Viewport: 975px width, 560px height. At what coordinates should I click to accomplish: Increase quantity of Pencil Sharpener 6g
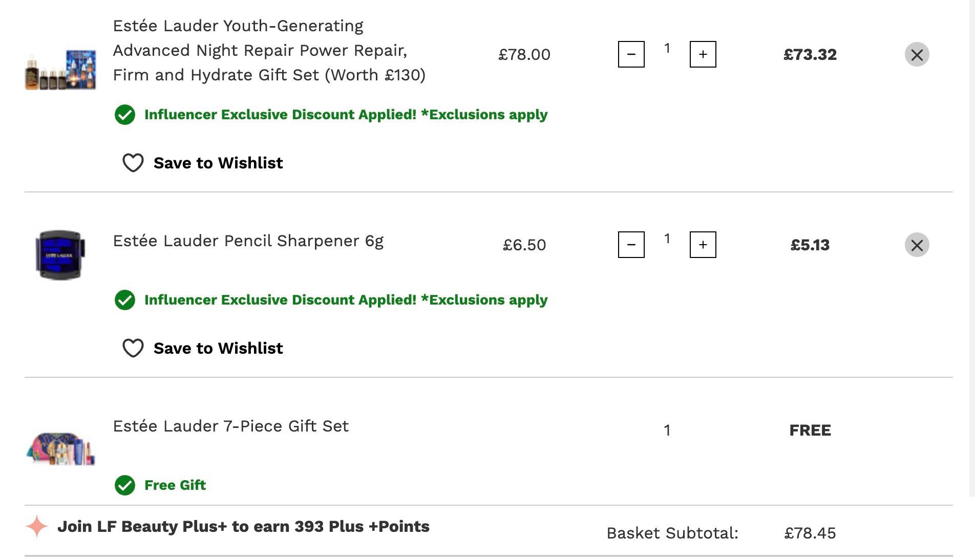point(703,245)
